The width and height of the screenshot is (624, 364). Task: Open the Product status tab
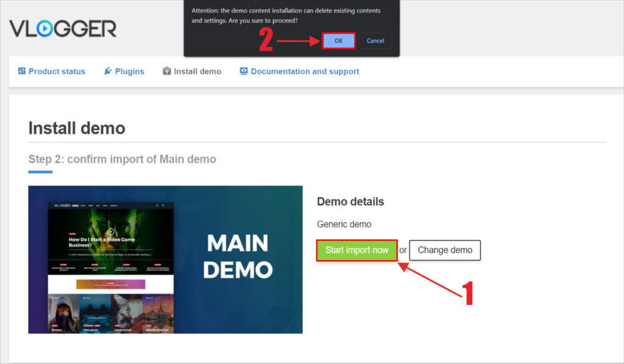[57, 71]
